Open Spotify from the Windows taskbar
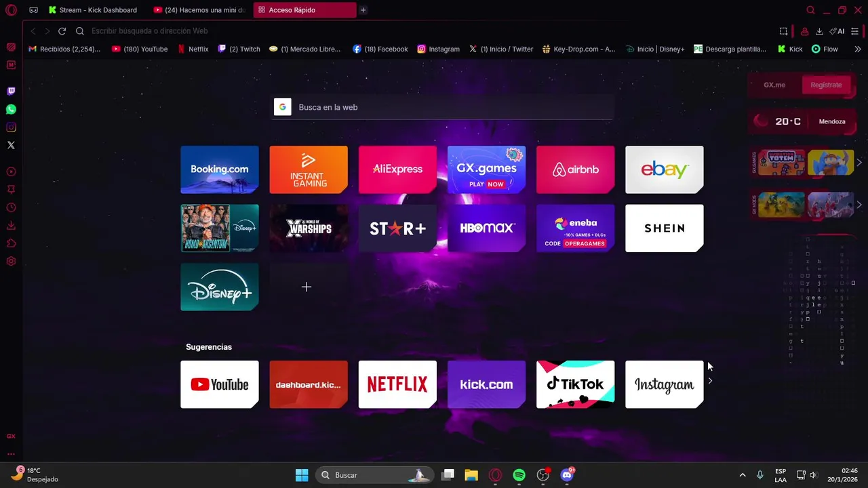The image size is (868, 488). [519, 475]
